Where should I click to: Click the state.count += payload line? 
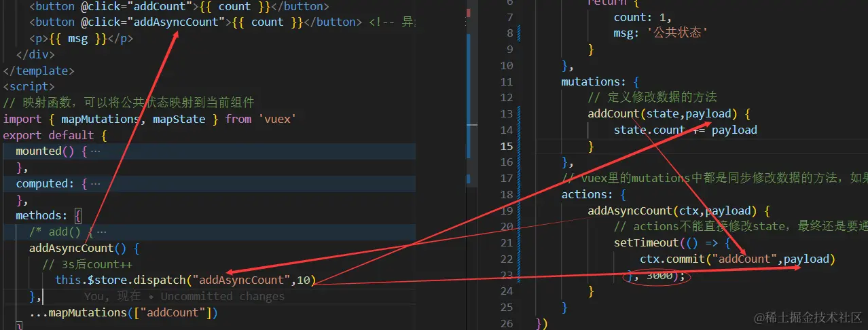click(x=685, y=130)
